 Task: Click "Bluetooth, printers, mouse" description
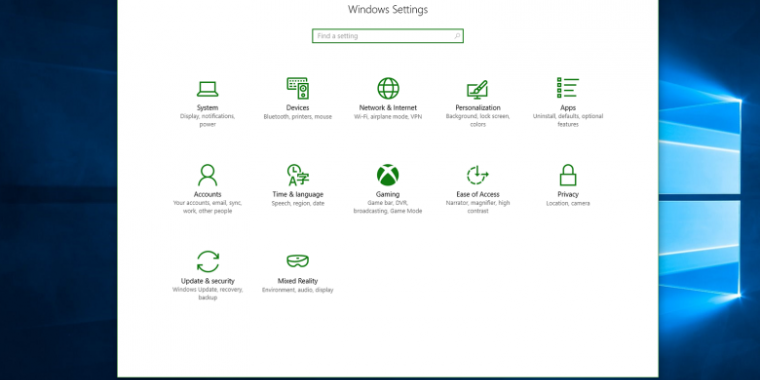pos(298,117)
